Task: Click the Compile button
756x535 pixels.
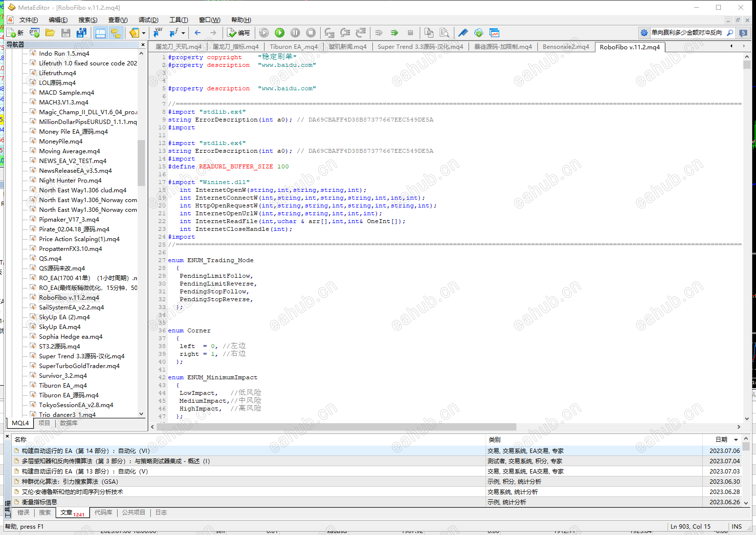Action: click(239, 33)
